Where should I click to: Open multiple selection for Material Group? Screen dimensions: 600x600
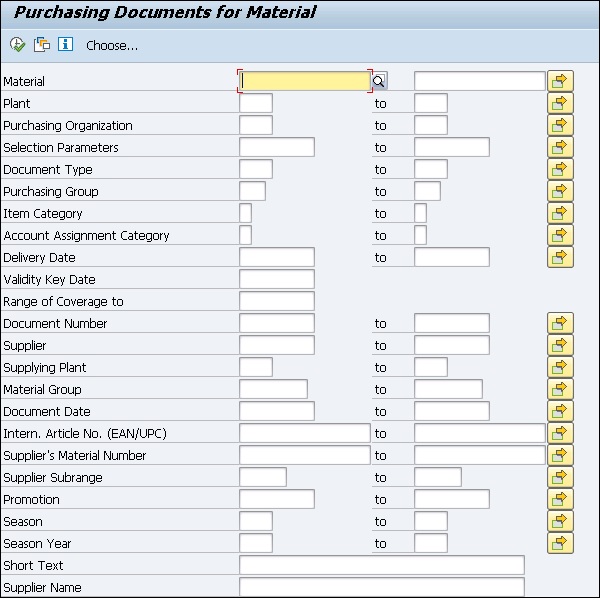click(560, 389)
